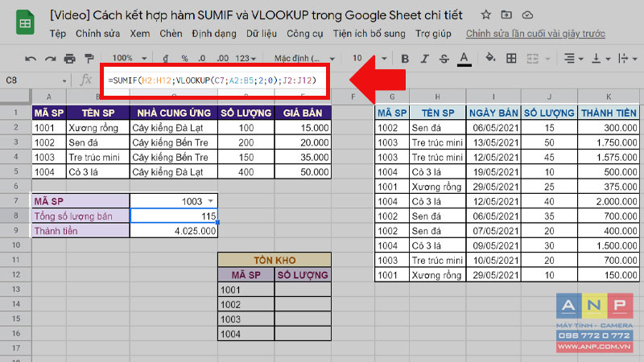
Task: Format as percent
Action: pyautogui.click(x=184, y=58)
